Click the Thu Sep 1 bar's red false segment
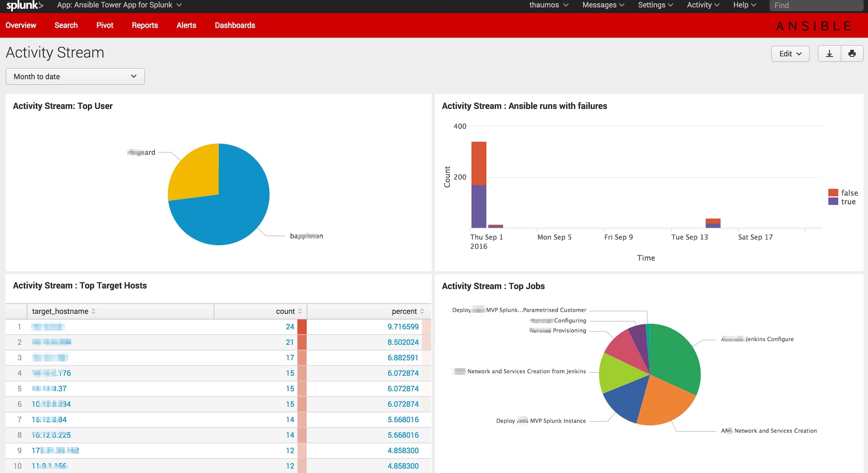Viewport: 868px width, 473px height. pos(479,163)
